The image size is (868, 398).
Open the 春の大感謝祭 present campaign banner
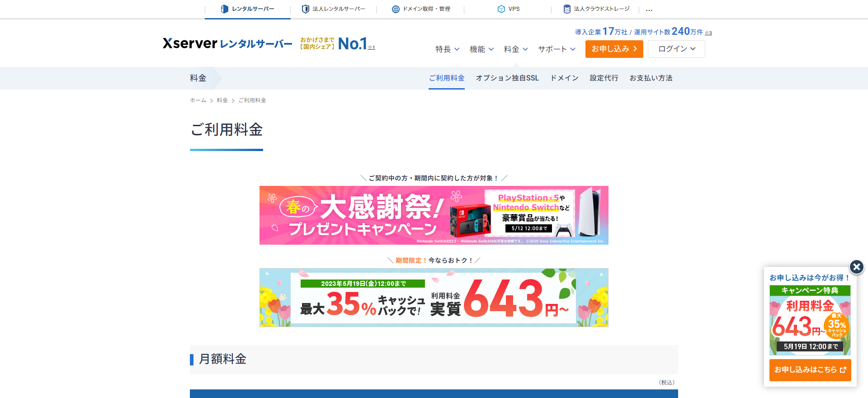click(434, 215)
